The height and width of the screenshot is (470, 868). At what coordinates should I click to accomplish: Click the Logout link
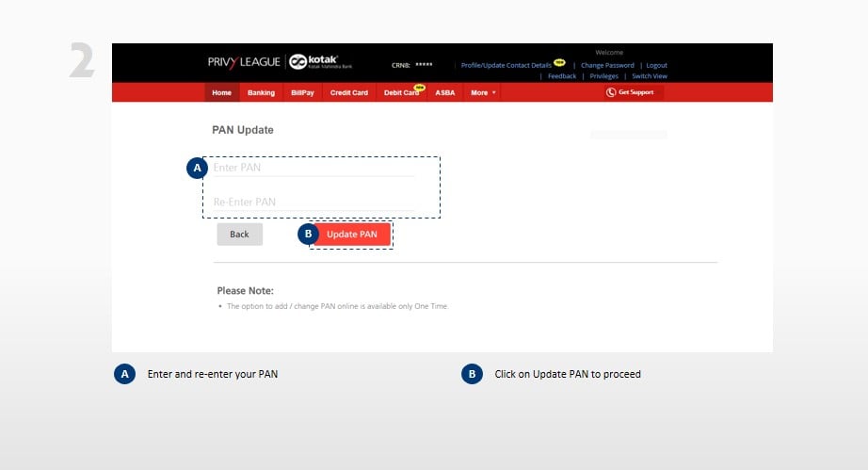[x=656, y=66]
